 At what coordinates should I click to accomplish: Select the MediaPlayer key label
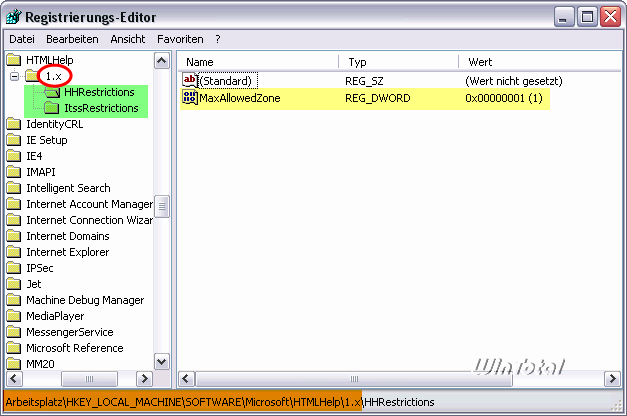pos(55,316)
